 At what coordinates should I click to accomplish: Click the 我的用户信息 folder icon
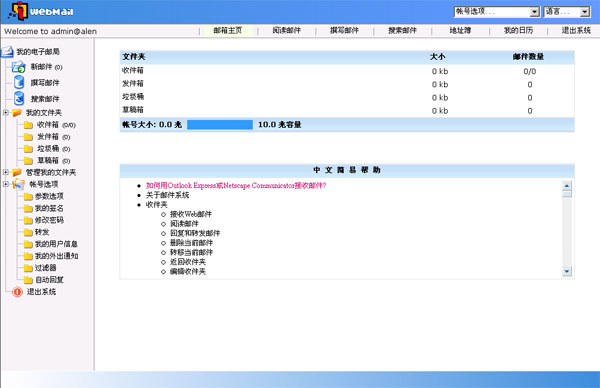click(x=28, y=244)
